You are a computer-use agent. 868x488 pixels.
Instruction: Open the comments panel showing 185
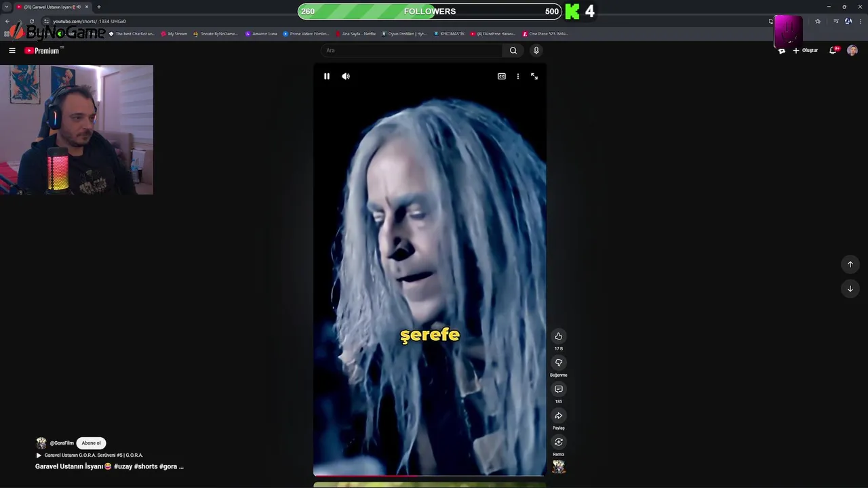[559, 389]
